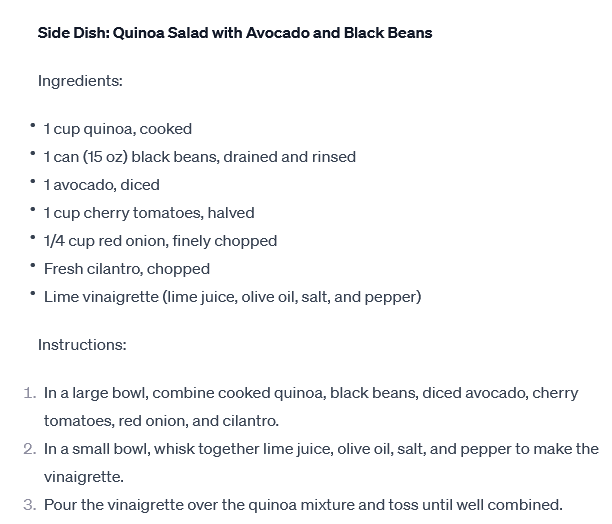The height and width of the screenshot is (524, 612).
Task: Click the cherry tomatoes ingredient line
Action: 149,213
